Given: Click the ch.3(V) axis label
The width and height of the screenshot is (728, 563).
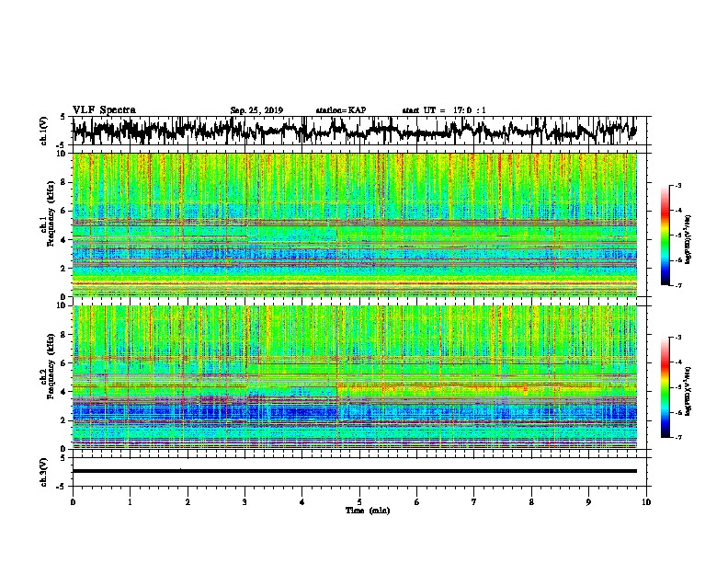Looking at the screenshot, I should 44,472.
